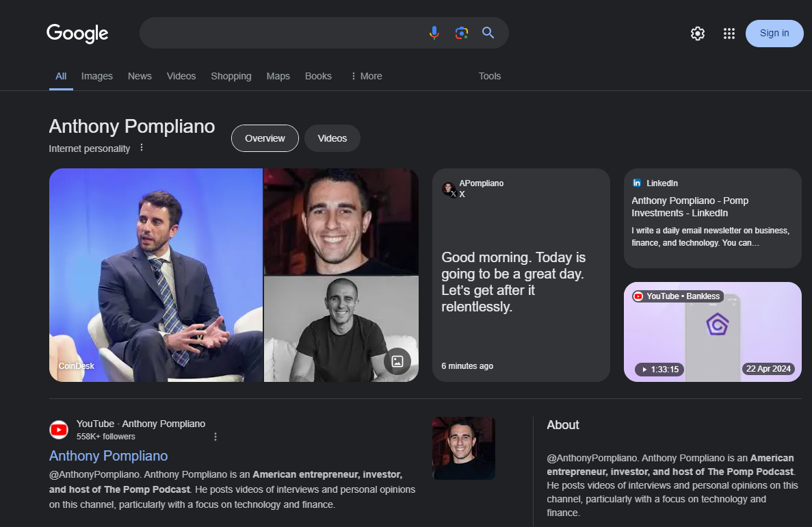Open the three-dot menu next to Internet personality
Viewport: 812px width, 527px height.
142,146
